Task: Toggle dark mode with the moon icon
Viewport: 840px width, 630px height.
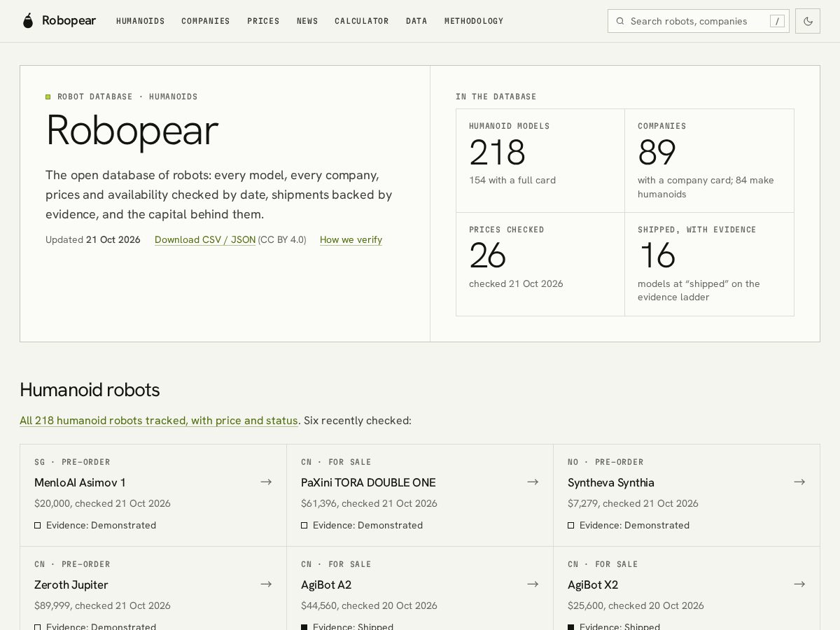Action: (x=808, y=21)
